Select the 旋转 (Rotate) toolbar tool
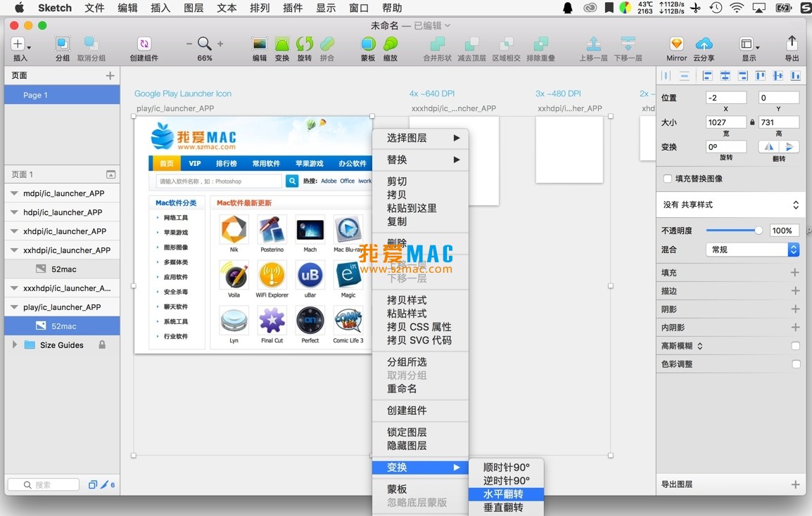The image size is (812, 516). [305, 44]
